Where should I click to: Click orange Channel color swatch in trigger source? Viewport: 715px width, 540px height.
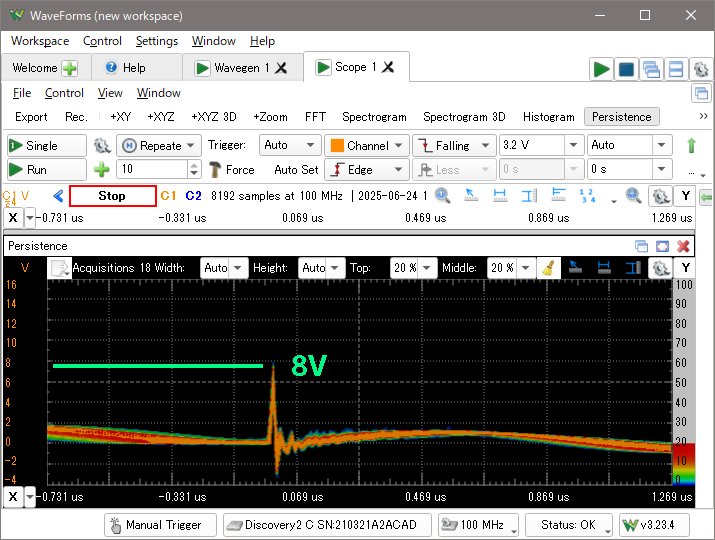tap(337, 146)
